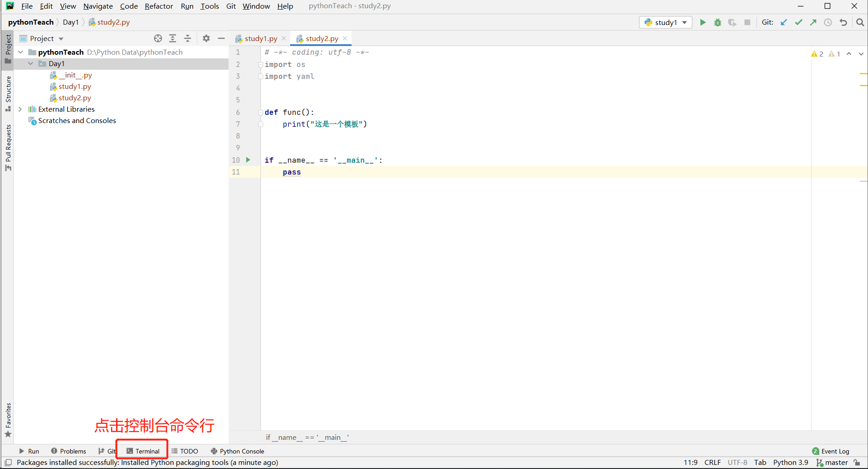Open Project panel settings gear
The width and height of the screenshot is (868, 469).
coord(206,38)
